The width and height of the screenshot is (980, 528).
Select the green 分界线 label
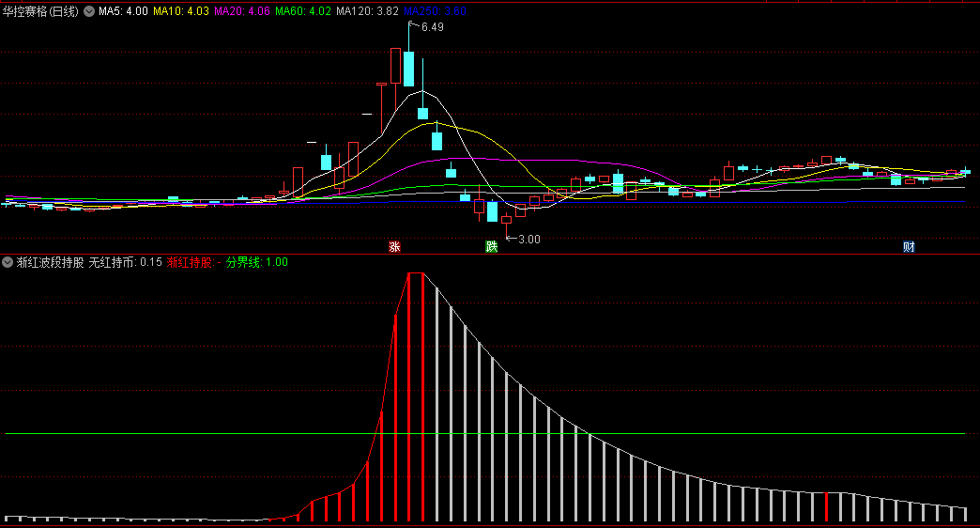[257, 262]
